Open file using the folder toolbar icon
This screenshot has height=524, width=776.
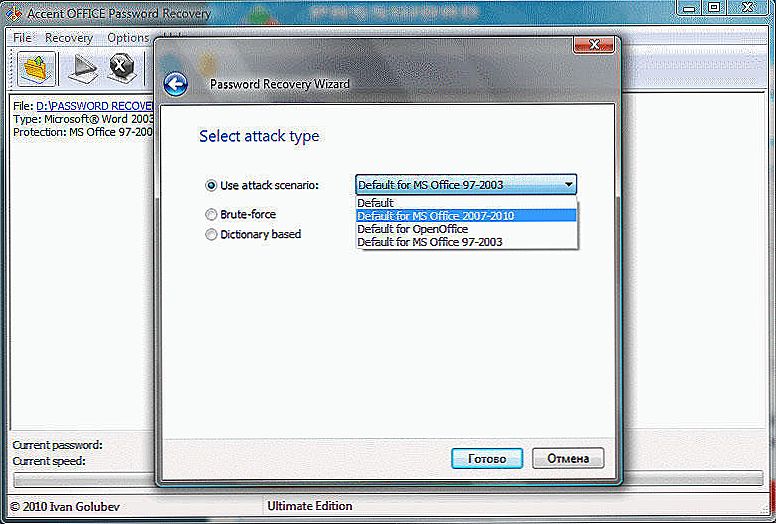tap(37, 68)
